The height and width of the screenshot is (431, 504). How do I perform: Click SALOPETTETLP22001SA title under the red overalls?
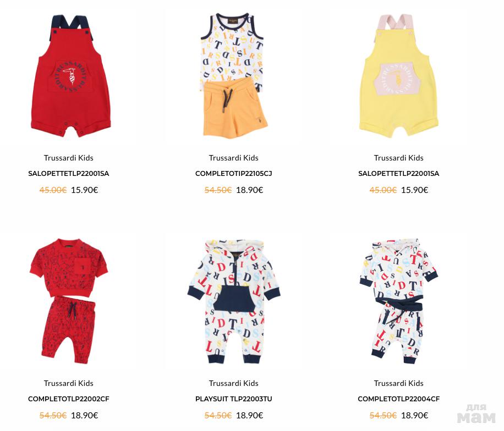(69, 174)
